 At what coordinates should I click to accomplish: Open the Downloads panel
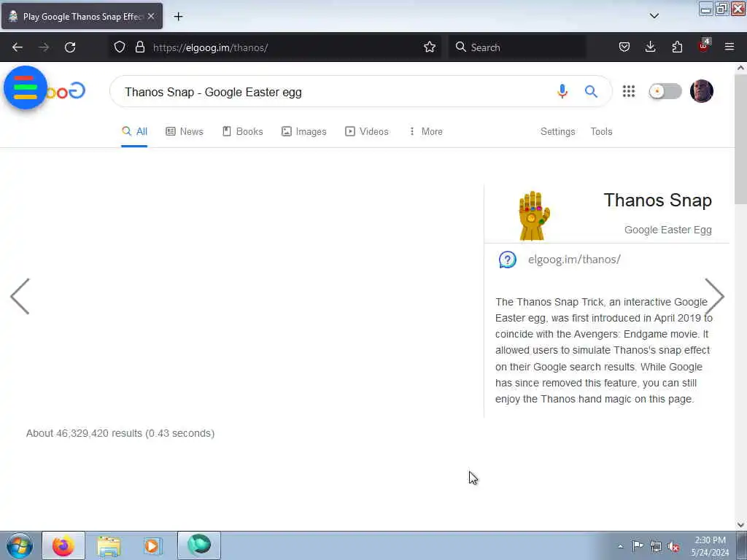coord(650,47)
